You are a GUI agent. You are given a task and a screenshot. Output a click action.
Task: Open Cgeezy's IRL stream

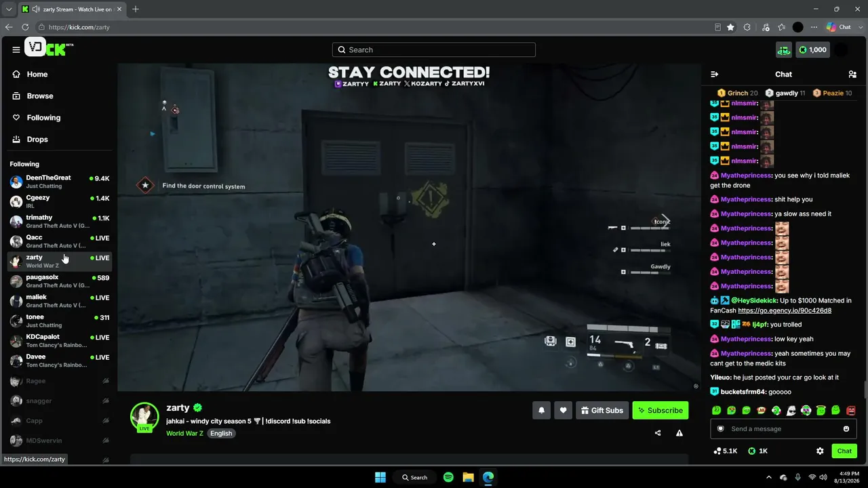[x=60, y=201]
